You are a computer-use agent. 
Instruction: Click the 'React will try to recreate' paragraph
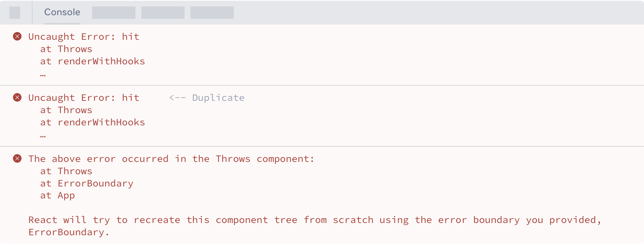click(x=315, y=226)
